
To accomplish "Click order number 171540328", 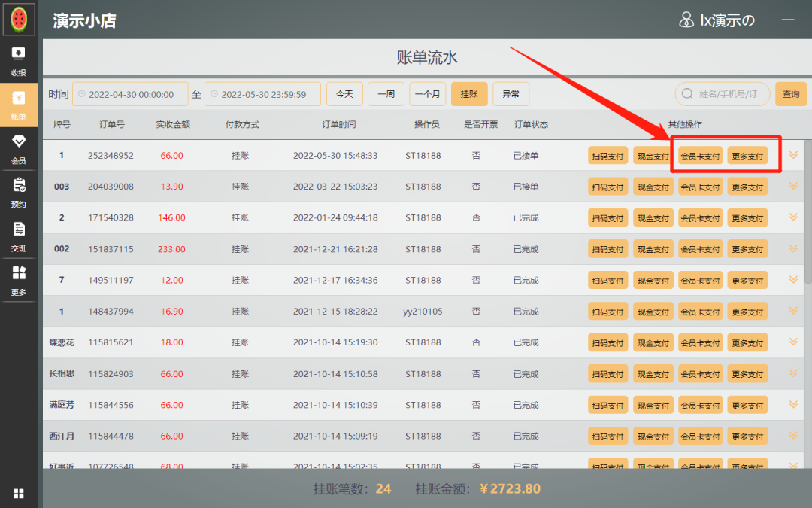I will pos(111,217).
